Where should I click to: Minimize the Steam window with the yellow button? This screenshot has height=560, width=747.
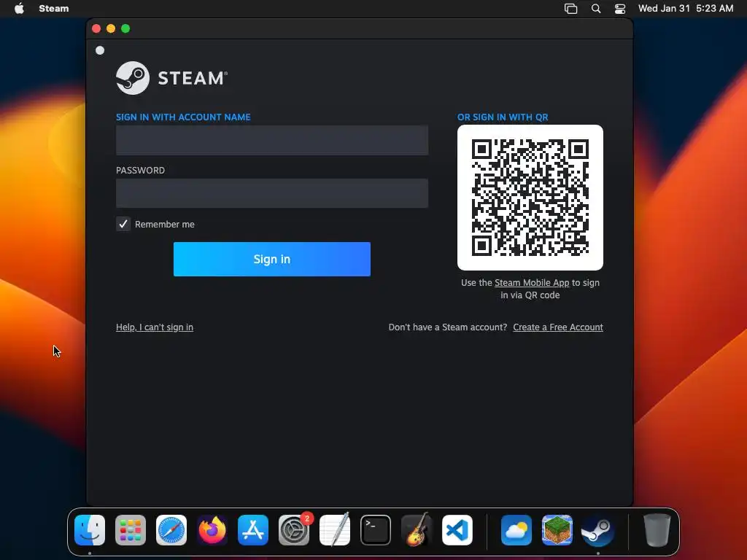(111, 28)
